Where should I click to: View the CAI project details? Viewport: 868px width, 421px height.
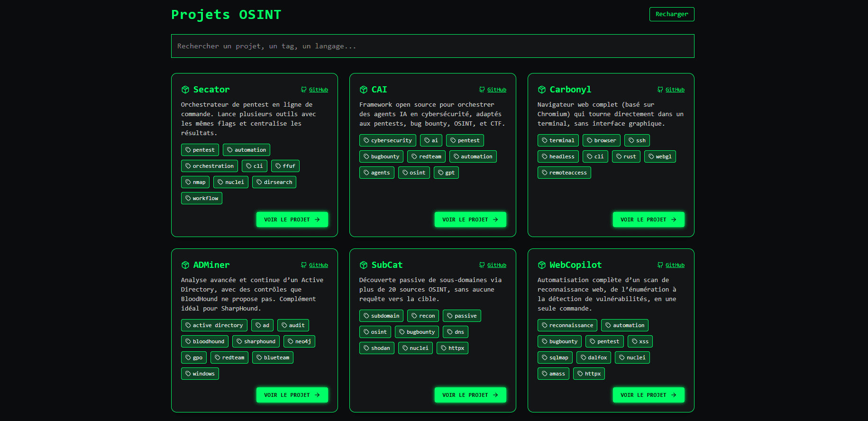(470, 220)
